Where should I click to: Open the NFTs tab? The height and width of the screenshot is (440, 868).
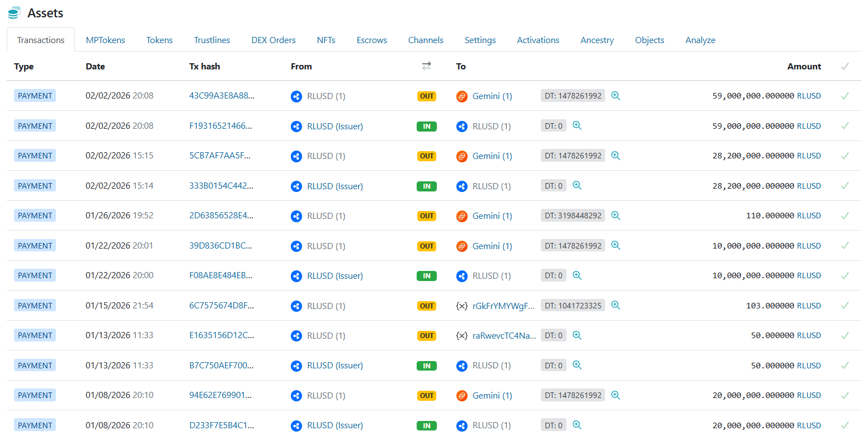coord(326,40)
